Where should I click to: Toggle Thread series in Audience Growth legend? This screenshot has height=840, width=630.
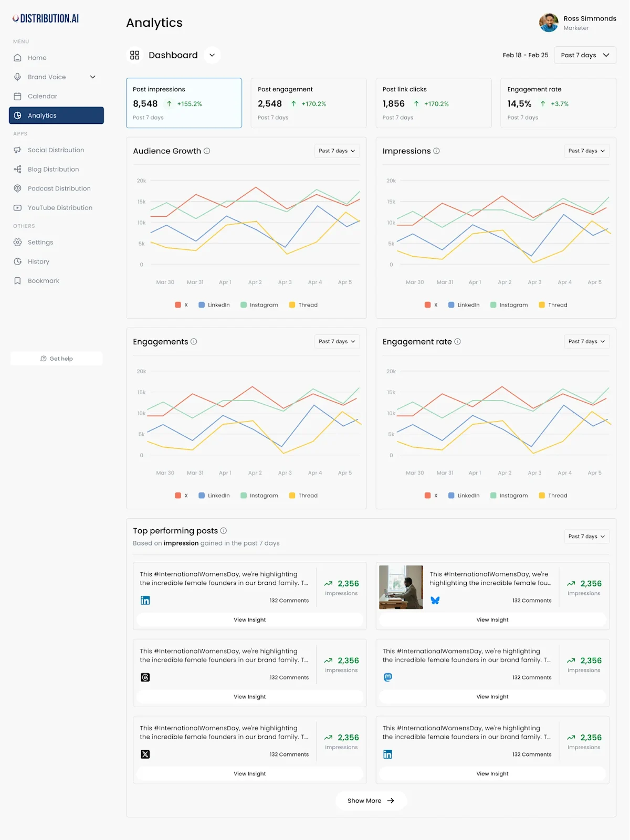point(303,305)
